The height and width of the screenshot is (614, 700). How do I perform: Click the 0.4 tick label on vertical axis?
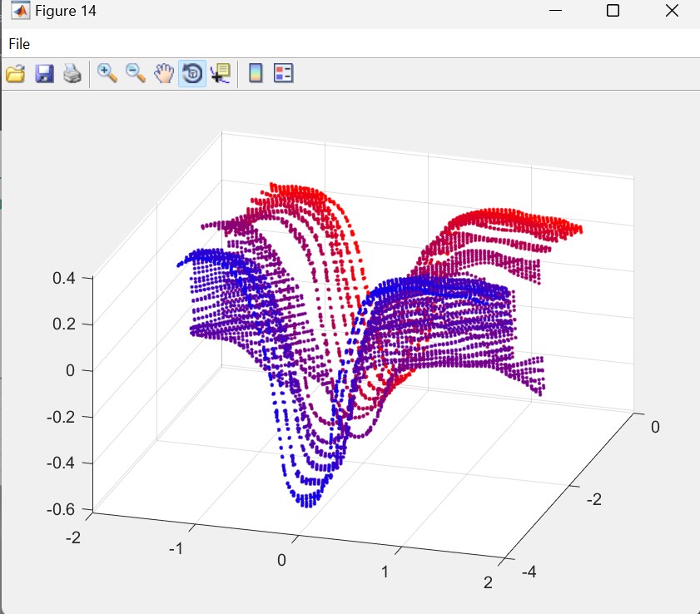64,278
